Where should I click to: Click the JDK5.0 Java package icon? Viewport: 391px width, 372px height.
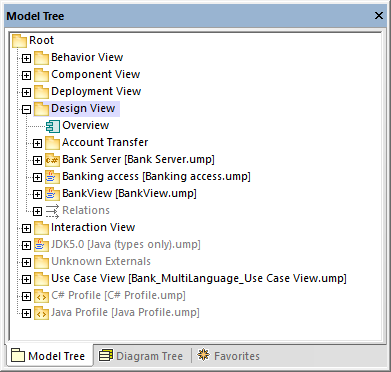pyautogui.click(x=41, y=245)
